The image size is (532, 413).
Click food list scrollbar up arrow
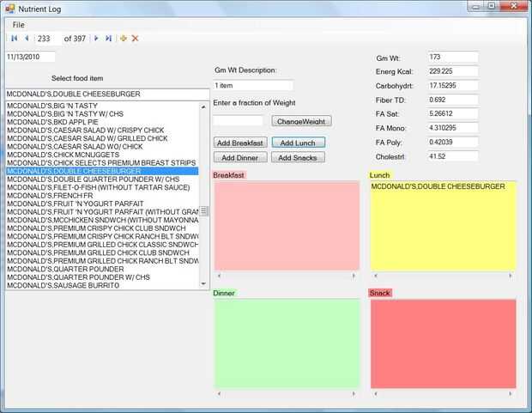pyautogui.click(x=203, y=106)
